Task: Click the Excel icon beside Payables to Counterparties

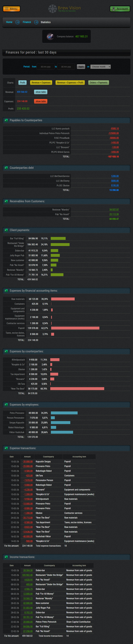Action: [6, 120]
